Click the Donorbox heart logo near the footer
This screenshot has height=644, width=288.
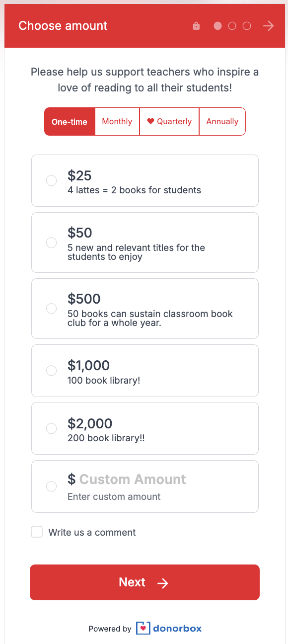point(143,628)
